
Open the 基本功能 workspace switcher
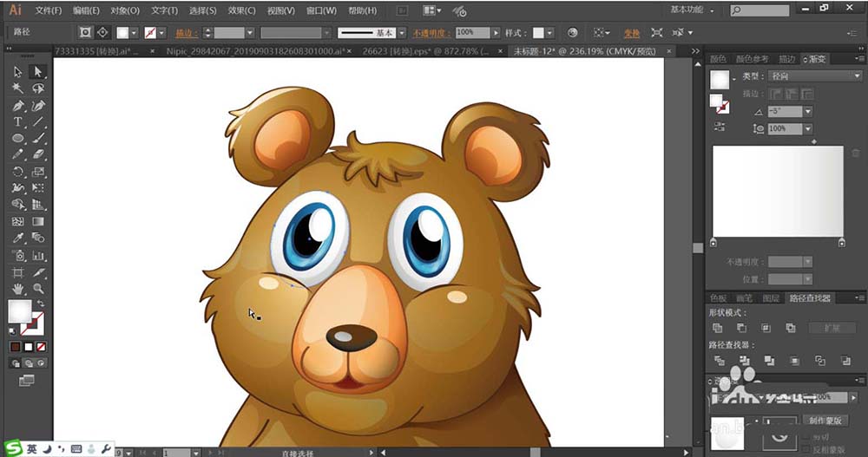(x=693, y=10)
